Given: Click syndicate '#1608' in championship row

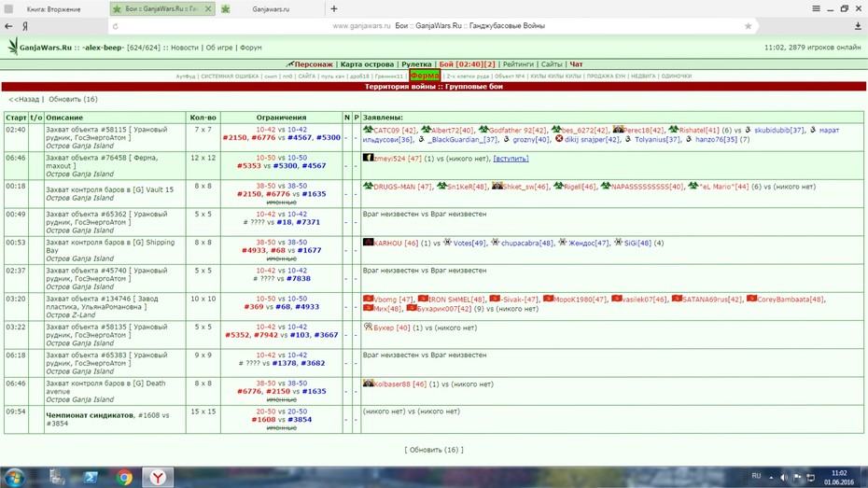Looking at the screenshot, I should (263, 419).
